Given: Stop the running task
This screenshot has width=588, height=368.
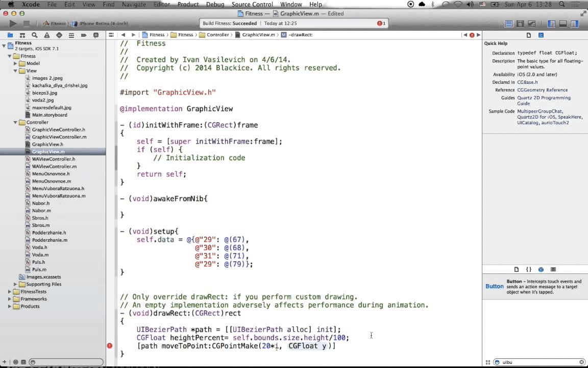Looking at the screenshot, I should pos(26,24).
